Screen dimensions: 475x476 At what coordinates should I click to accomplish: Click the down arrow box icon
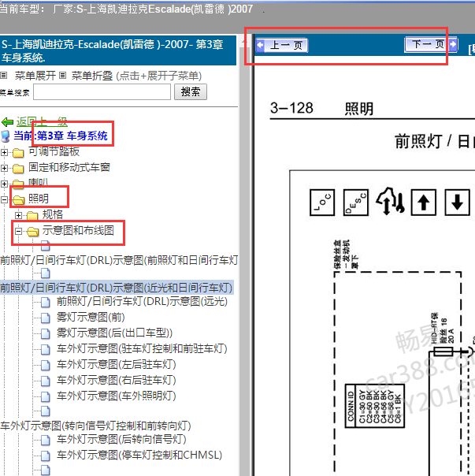(458, 203)
